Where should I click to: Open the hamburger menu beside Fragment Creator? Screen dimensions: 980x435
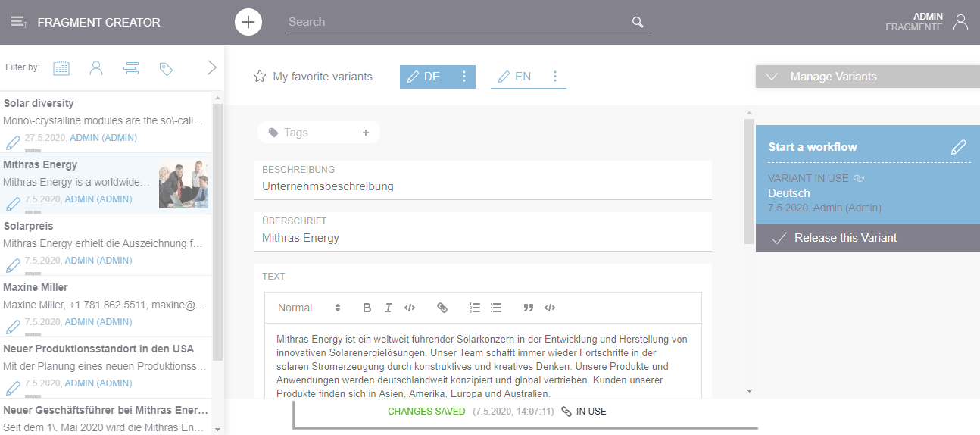point(19,22)
